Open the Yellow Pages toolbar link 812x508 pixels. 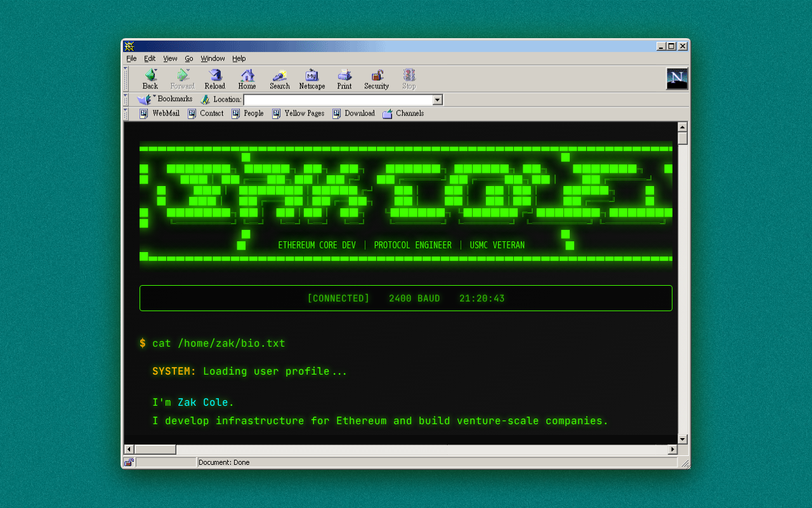point(298,114)
